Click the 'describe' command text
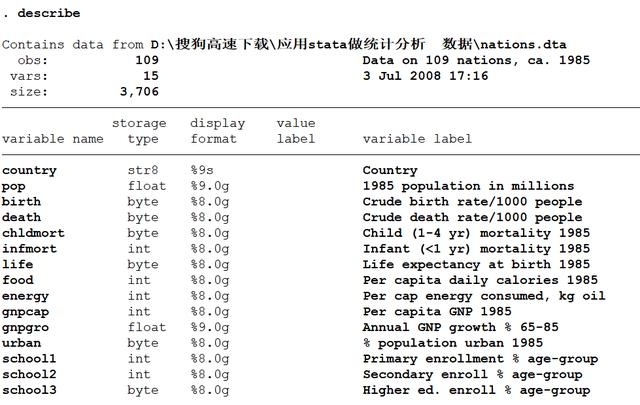This screenshot has height=405, width=640. (49, 13)
